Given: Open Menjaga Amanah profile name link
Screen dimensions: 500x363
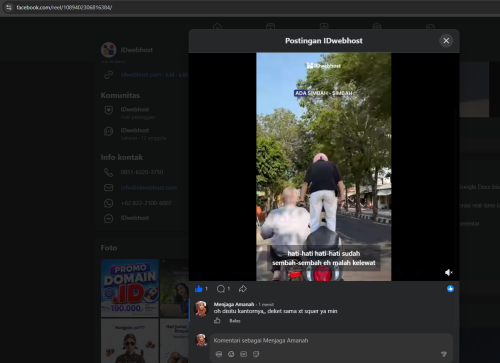Looking at the screenshot, I should point(234,304).
